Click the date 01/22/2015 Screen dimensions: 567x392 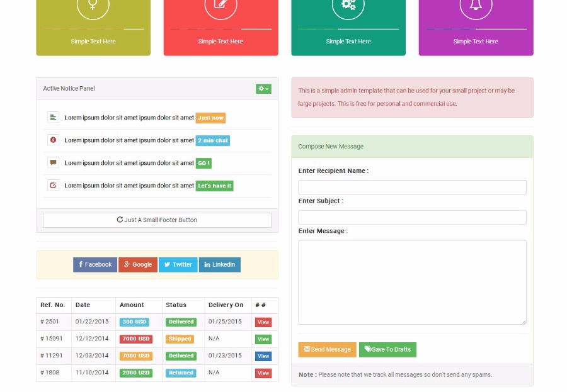[x=92, y=322]
